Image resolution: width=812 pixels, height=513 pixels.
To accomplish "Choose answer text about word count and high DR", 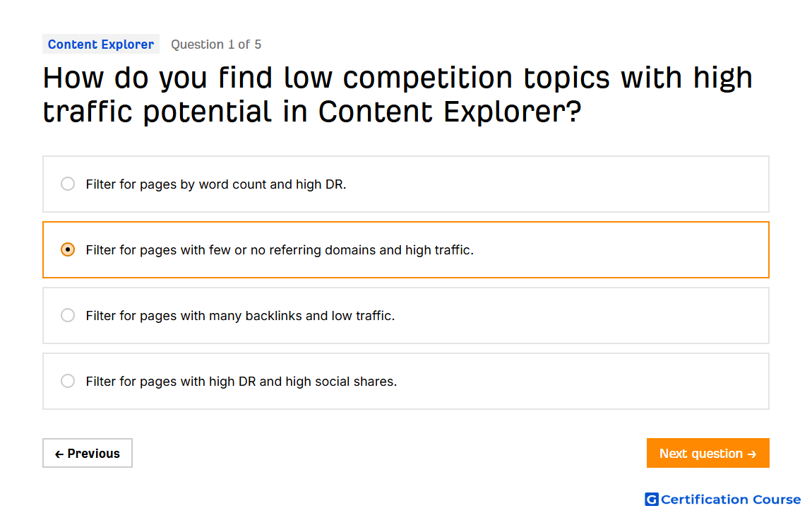I will coord(216,184).
